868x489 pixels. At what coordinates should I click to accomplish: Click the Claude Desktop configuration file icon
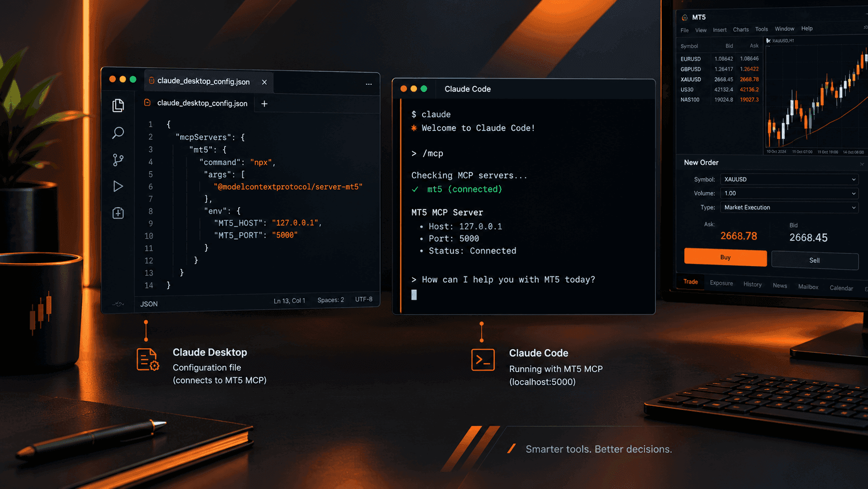[x=147, y=360]
